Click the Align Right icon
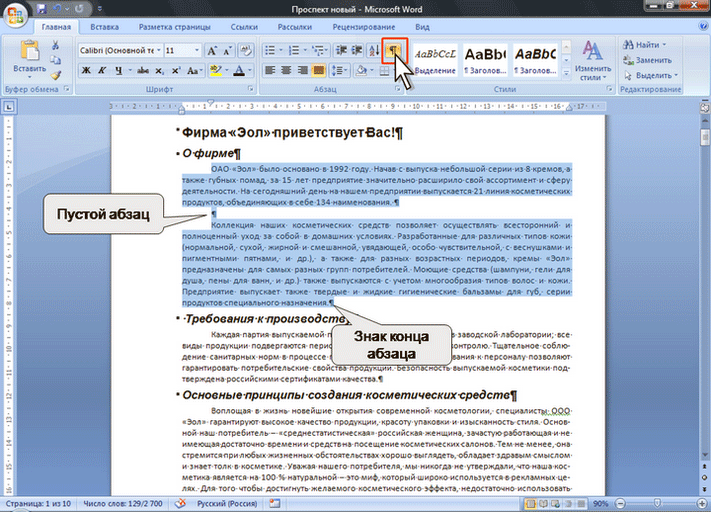The width and height of the screenshot is (711, 512). coord(302,70)
